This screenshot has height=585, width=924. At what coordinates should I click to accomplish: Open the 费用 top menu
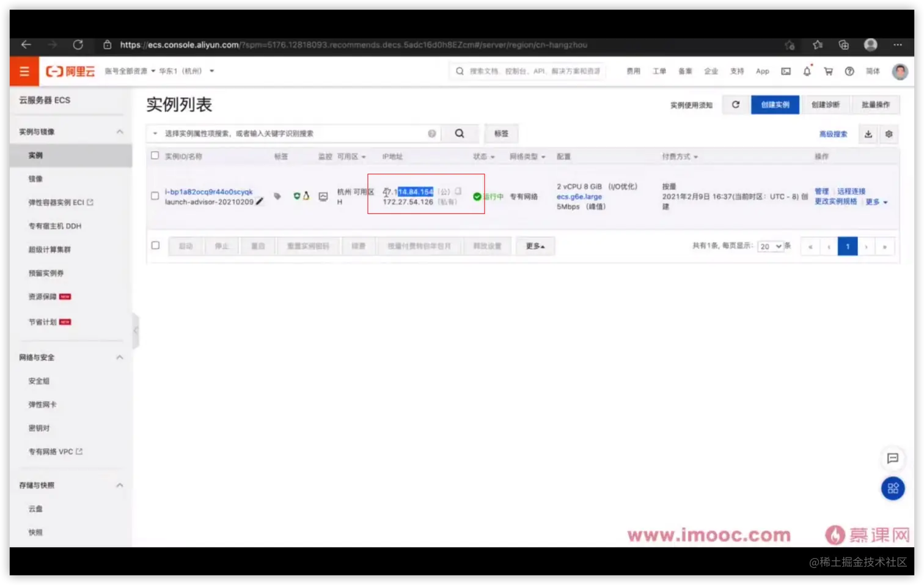point(634,72)
